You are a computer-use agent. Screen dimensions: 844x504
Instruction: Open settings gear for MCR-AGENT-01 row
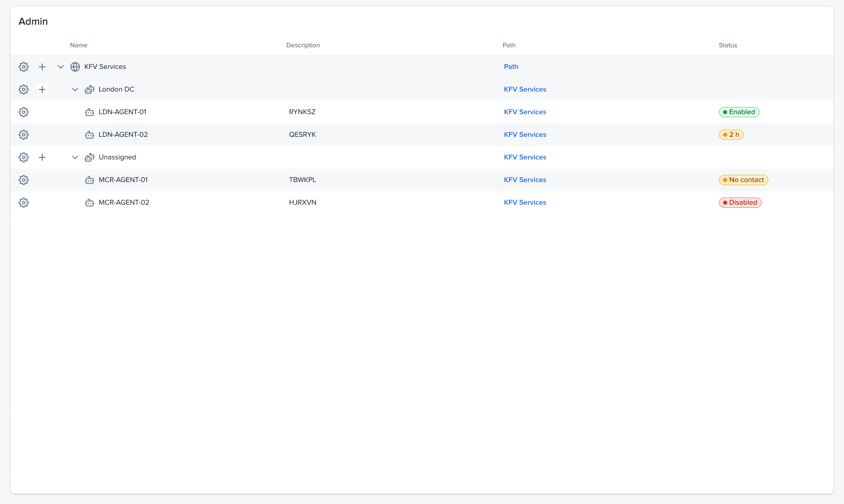pos(24,180)
